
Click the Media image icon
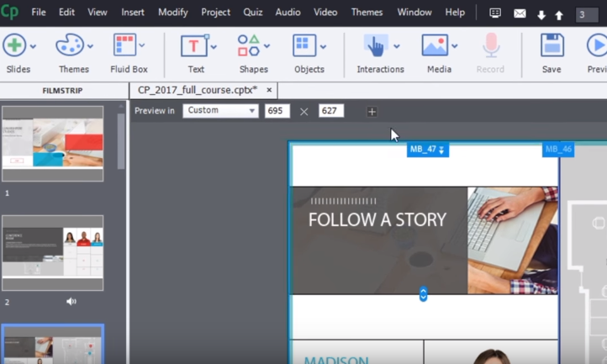point(435,45)
